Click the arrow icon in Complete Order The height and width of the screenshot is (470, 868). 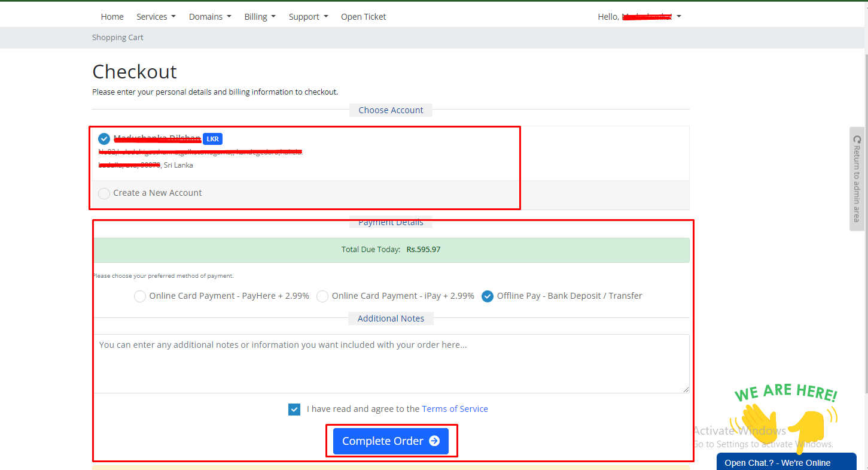click(434, 441)
